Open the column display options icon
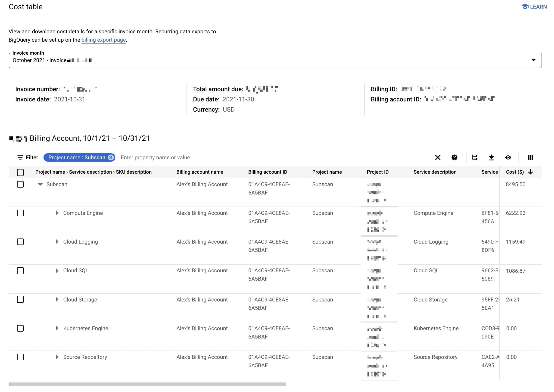The image size is (554, 392). tap(530, 158)
